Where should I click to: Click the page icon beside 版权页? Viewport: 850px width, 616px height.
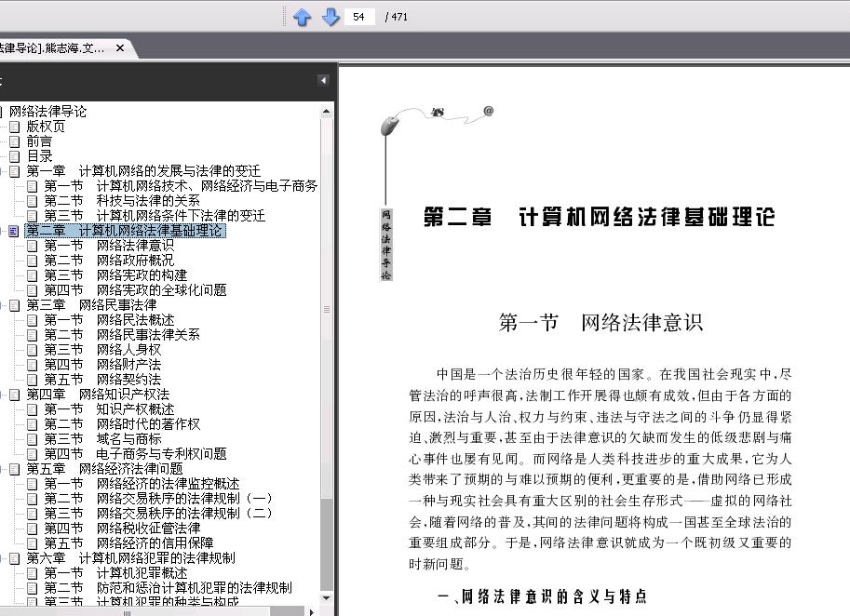(x=15, y=127)
